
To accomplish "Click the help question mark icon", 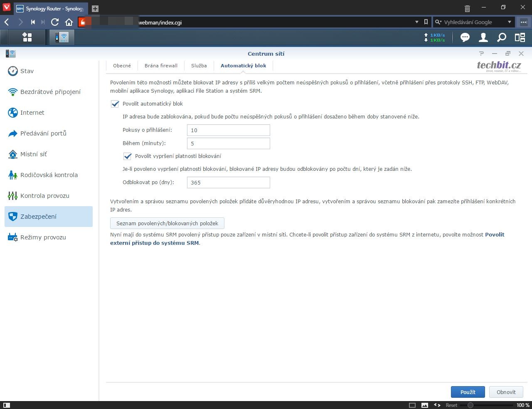I will point(481,54).
